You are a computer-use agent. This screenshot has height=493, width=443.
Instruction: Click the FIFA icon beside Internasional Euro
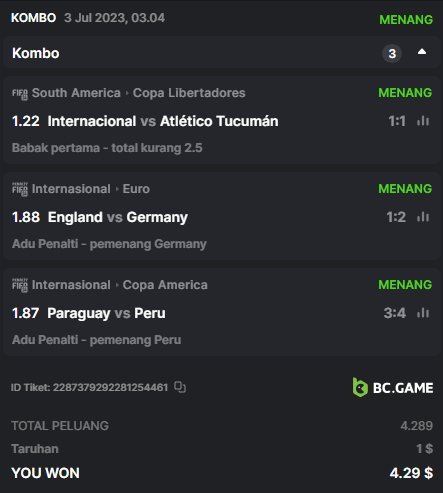pos(20,189)
